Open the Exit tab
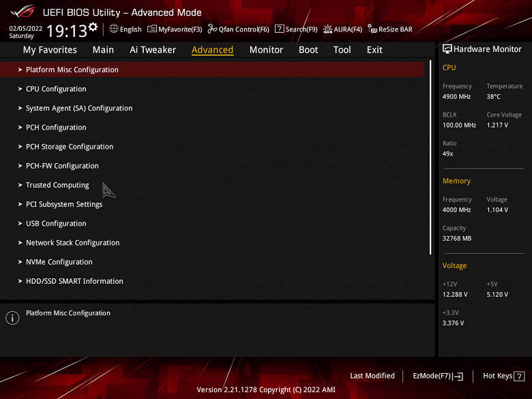532x399 pixels. pos(374,50)
